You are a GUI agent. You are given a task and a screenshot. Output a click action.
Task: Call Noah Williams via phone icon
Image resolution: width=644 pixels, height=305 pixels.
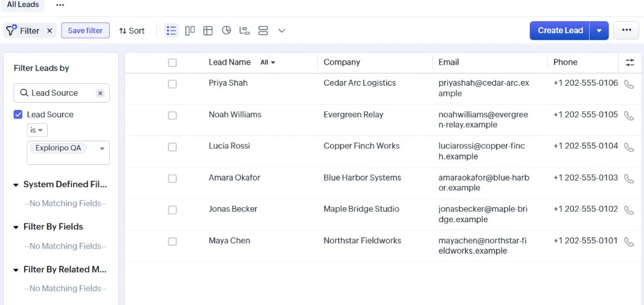tap(629, 116)
